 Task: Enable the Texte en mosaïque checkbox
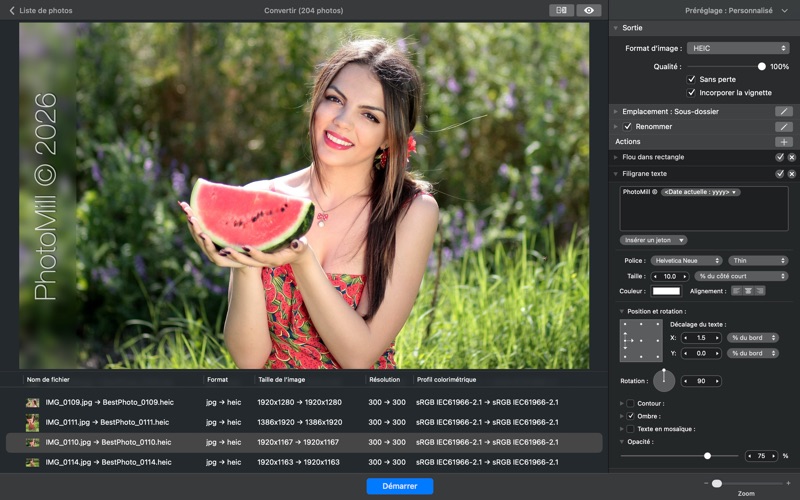630,429
